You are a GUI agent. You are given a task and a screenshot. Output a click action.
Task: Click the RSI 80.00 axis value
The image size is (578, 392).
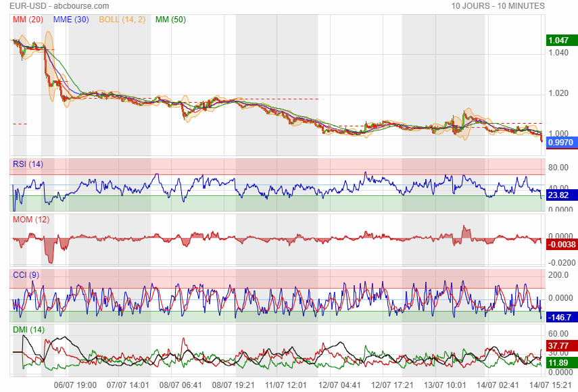558,168
